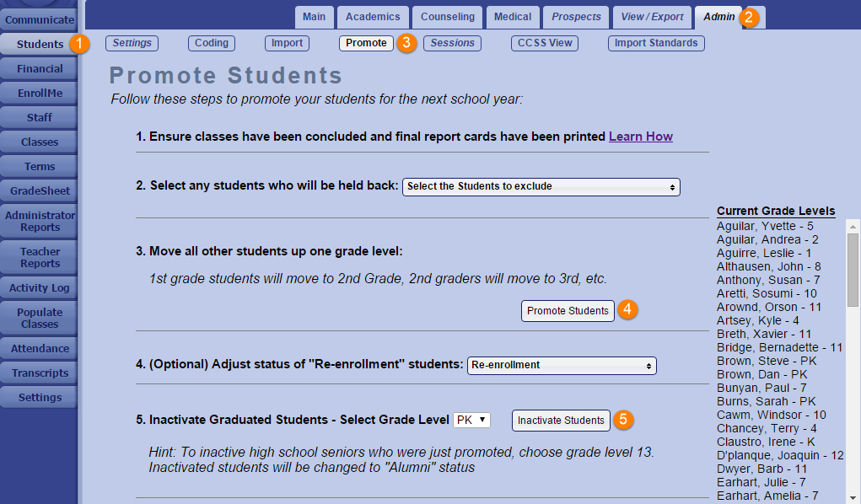Click the entry Aguirre, Leslie - 1
861x504 pixels.
click(x=764, y=253)
